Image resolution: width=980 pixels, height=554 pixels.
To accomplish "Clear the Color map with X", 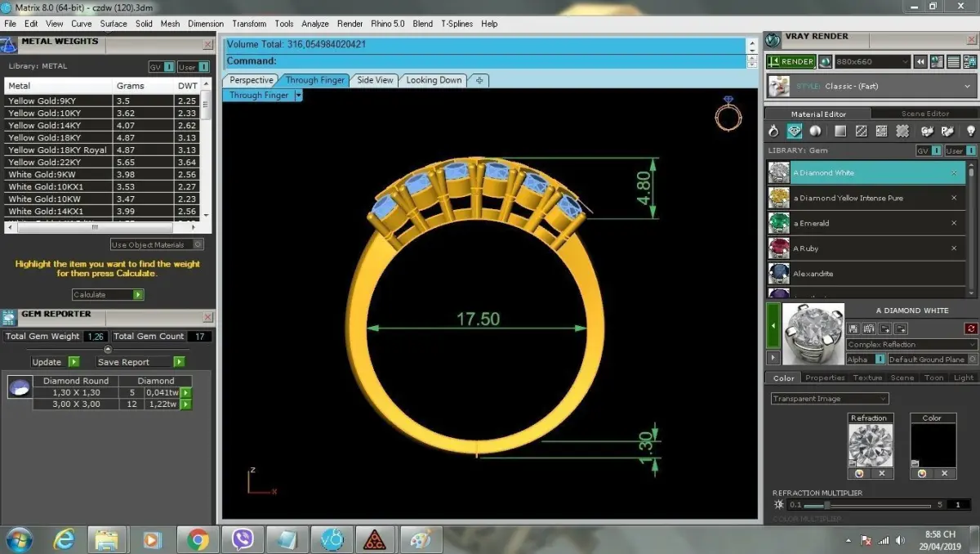I will (x=945, y=473).
